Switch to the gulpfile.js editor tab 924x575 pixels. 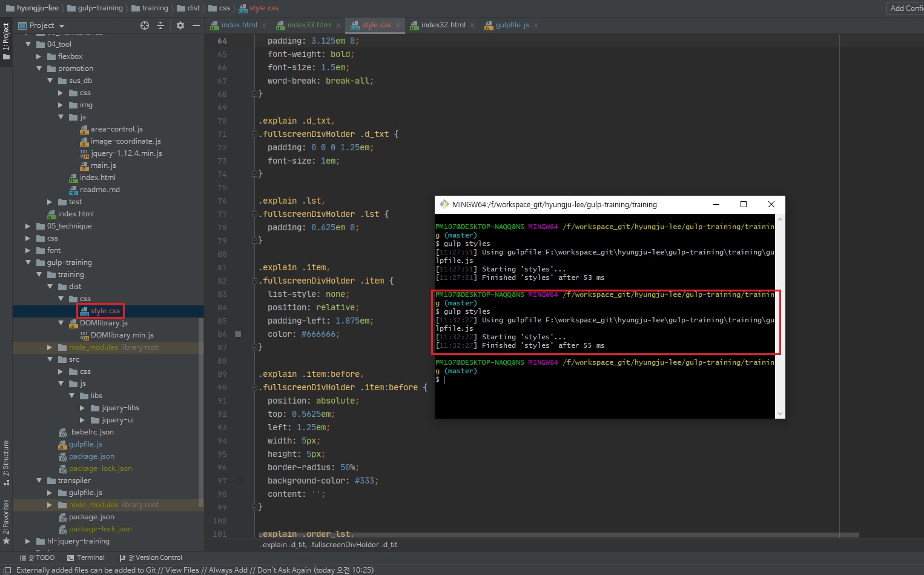(x=512, y=25)
